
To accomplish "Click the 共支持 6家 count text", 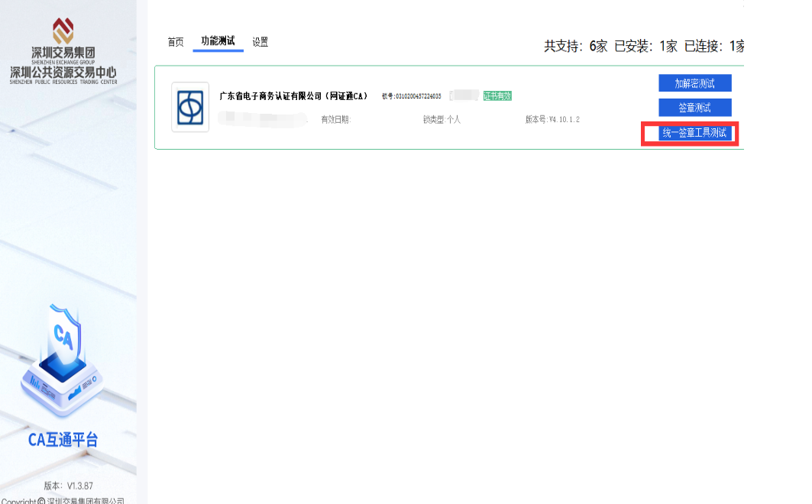I will 575,46.
